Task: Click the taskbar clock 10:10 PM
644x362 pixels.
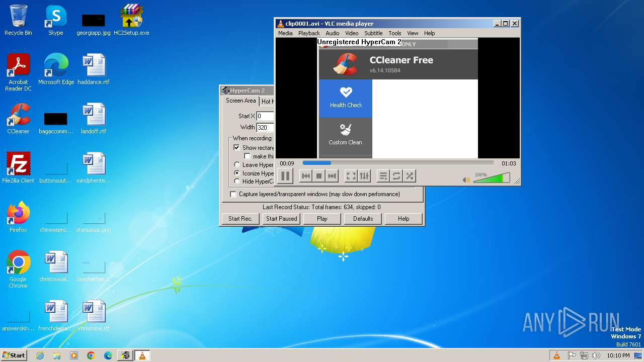Action: point(618,355)
